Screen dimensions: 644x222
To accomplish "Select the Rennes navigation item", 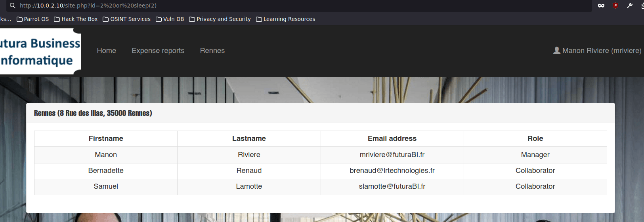I will coord(212,51).
